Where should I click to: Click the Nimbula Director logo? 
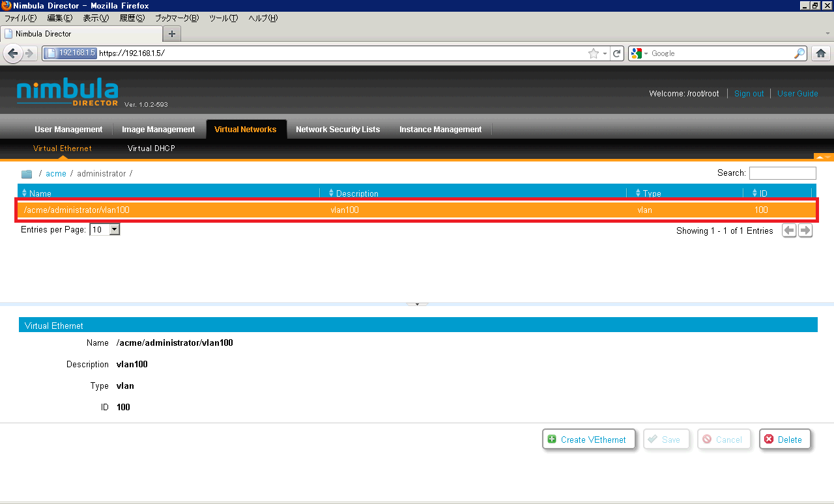tap(67, 93)
